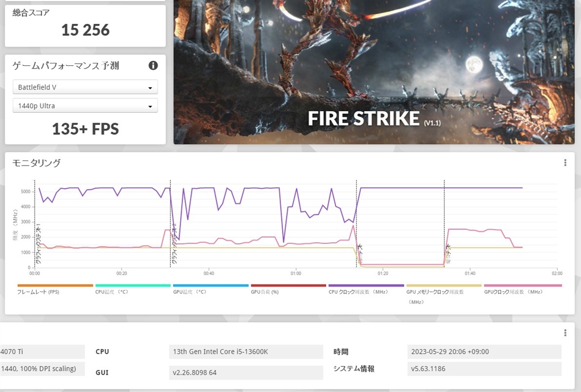Click the 4070 Ti GPU name field

tap(42, 352)
